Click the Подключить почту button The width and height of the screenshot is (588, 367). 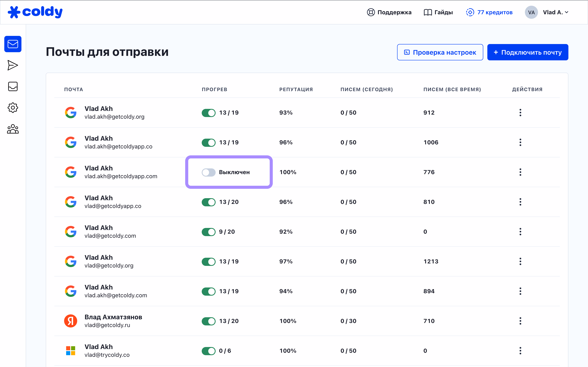click(x=528, y=52)
